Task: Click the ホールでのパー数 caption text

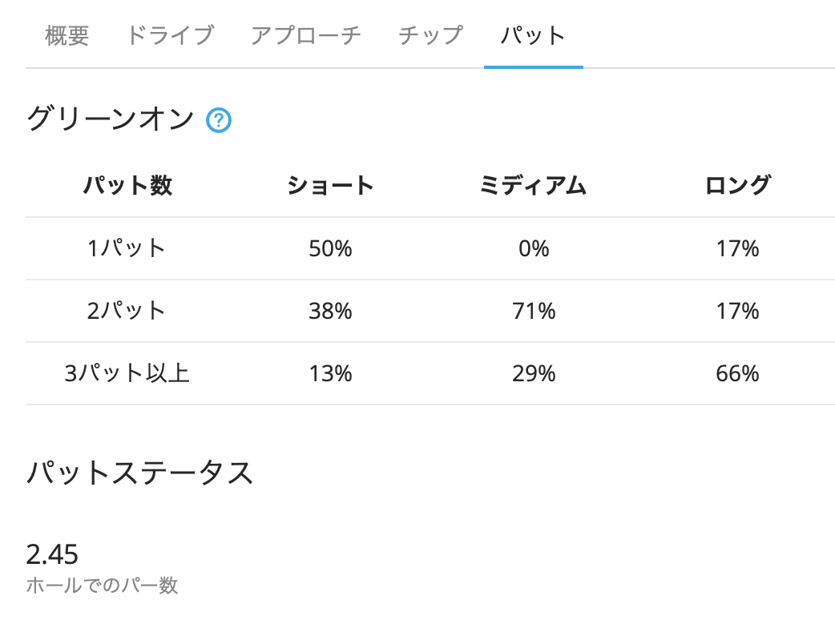Action: tap(102, 586)
